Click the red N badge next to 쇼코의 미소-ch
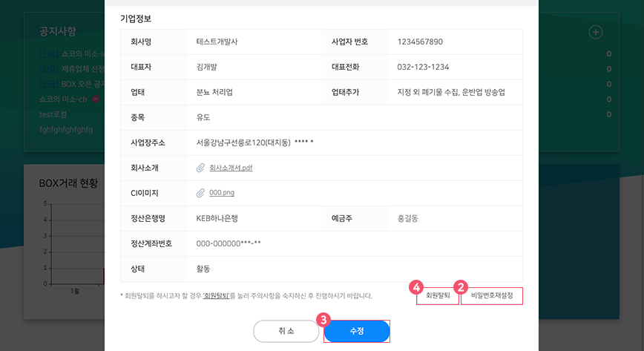This screenshot has height=351, width=644. 95,99
